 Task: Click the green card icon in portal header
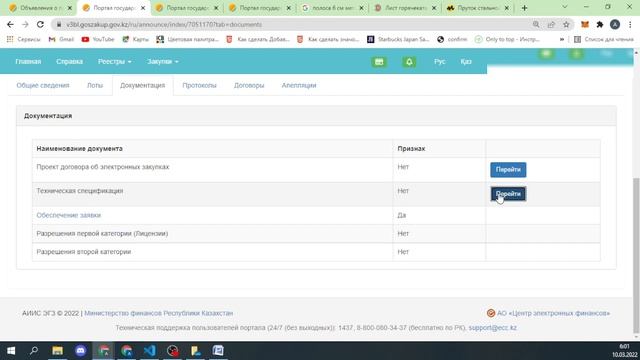point(379,62)
